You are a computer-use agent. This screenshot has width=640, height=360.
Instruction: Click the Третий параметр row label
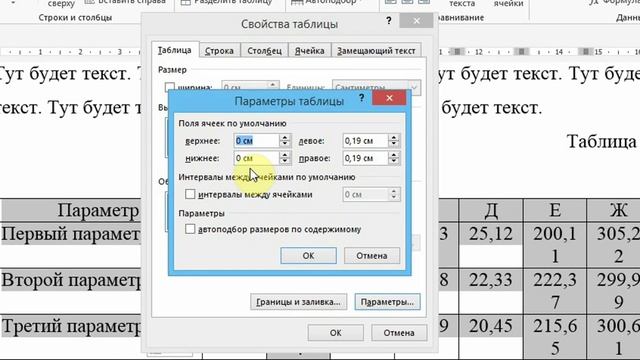coord(71,327)
